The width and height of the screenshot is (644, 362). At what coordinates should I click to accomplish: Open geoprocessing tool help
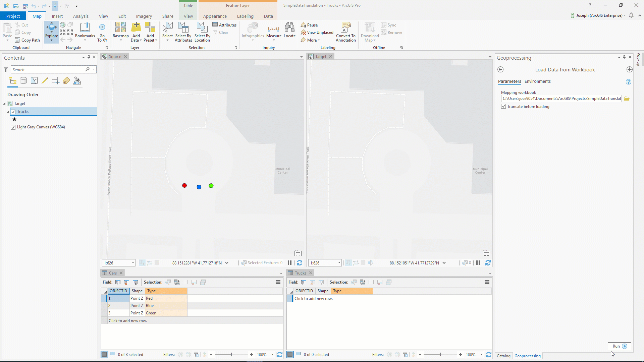(x=629, y=82)
